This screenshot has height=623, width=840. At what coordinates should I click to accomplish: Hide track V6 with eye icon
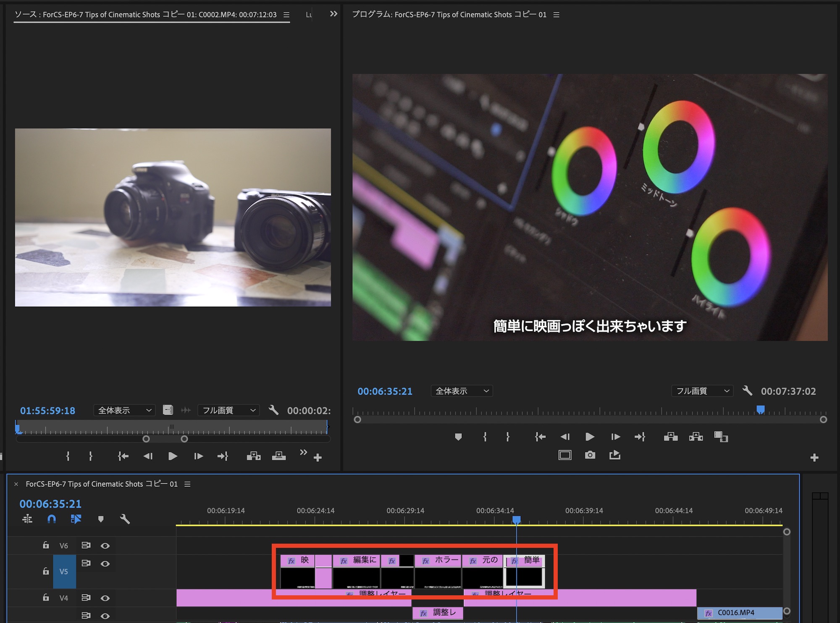[105, 546]
